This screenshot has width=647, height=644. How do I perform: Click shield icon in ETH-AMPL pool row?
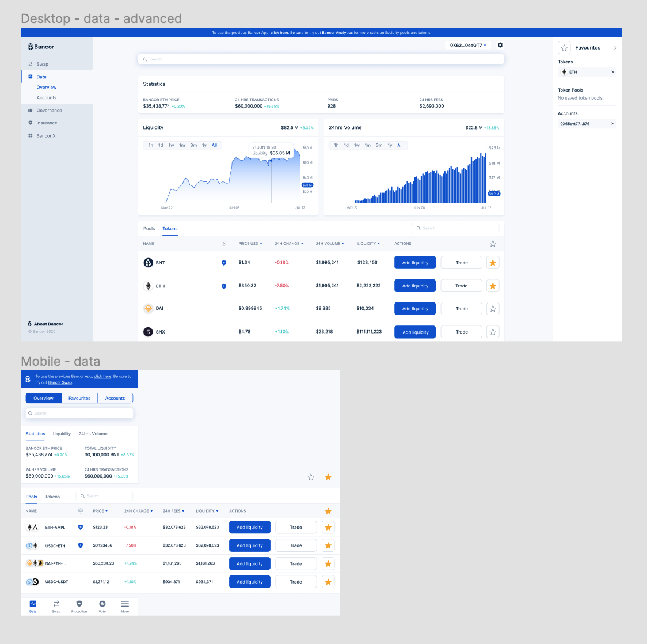pos(81,527)
